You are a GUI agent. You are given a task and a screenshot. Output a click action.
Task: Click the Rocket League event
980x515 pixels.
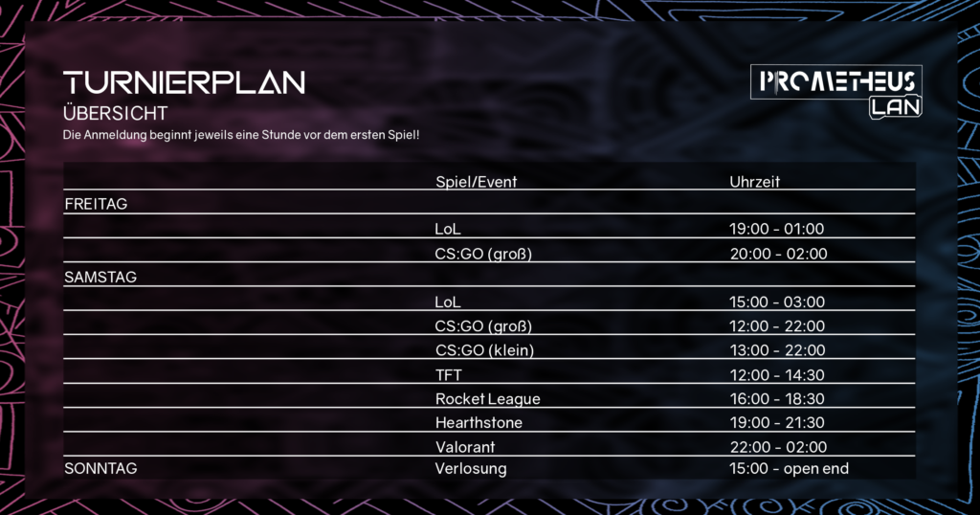click(487, 399)
